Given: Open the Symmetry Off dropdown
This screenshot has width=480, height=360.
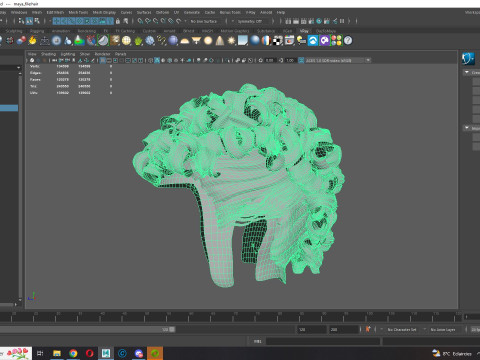Looking at the screenshot, I should (x=253, y=21).
